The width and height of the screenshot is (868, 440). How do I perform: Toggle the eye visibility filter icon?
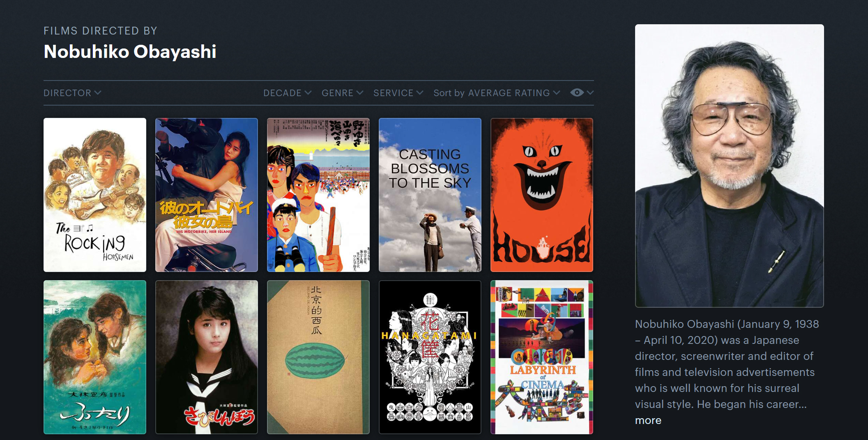click(577, 93)
